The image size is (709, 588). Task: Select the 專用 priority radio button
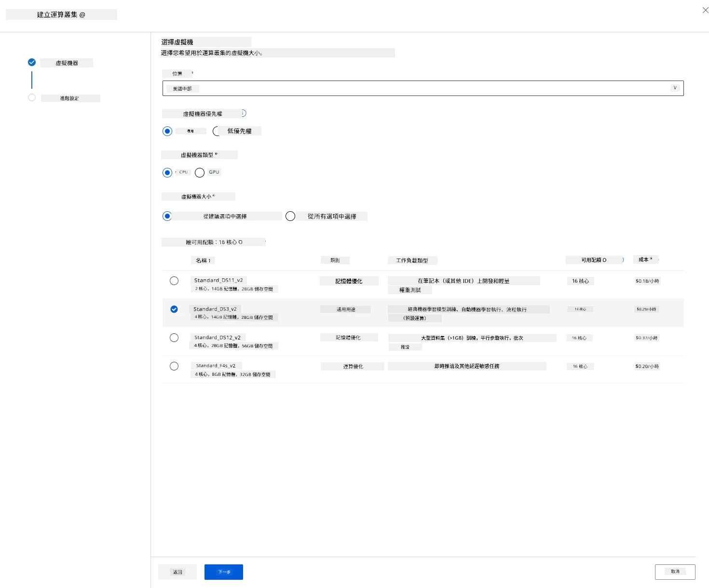click(167, 131)
